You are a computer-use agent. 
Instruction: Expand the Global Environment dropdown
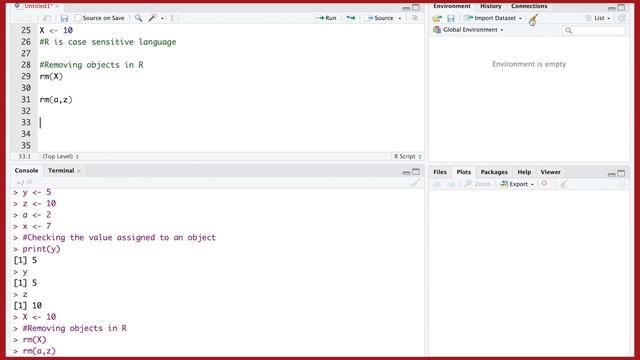pos(502,30)
